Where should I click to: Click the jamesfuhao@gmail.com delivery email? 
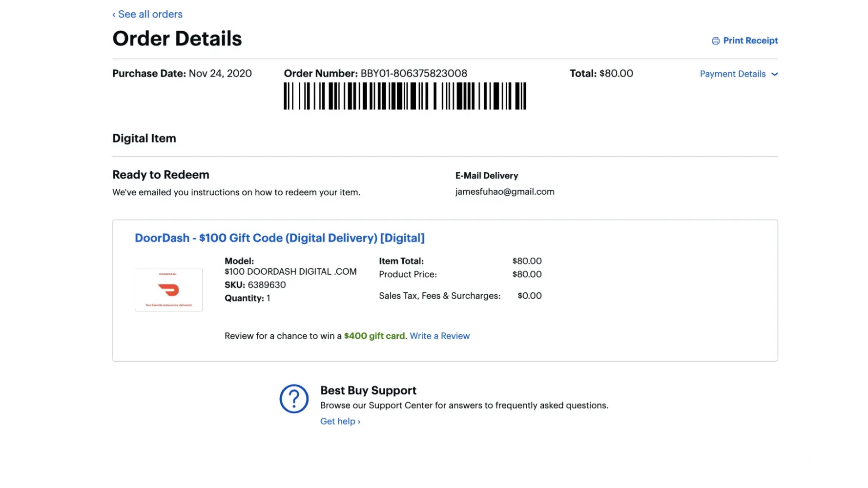pos(504,192)
